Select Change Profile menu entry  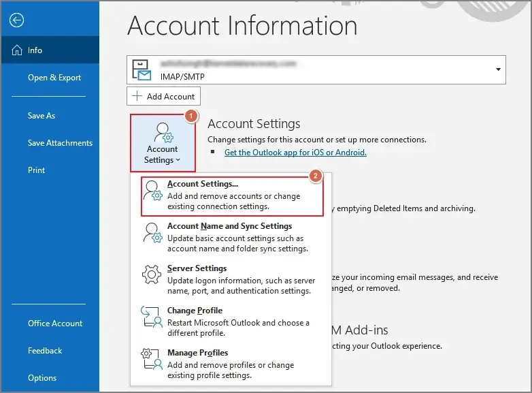click(231, 321)
